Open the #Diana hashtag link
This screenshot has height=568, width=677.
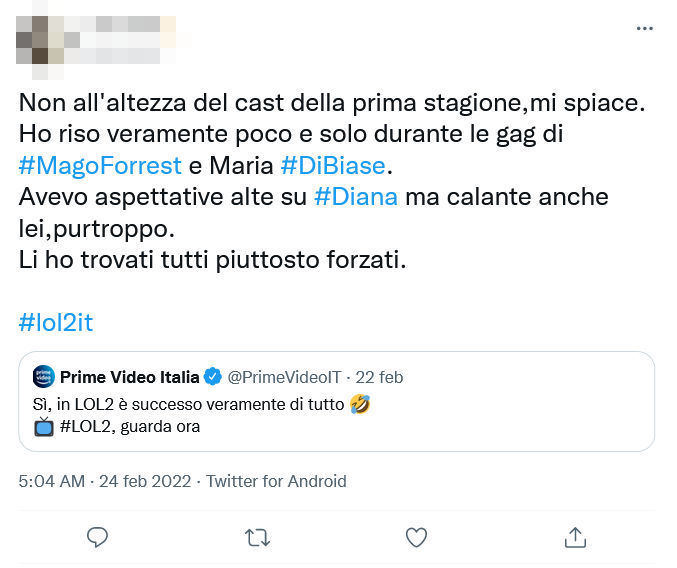(355, 197)
